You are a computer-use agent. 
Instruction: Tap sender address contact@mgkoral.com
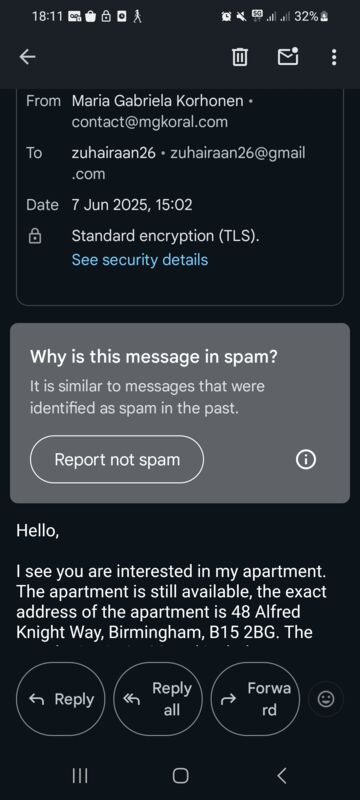[x=149, y=122]
